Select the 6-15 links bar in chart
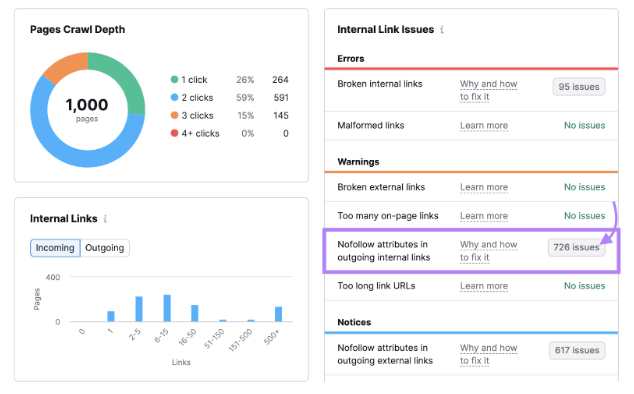 coord(167,308)
